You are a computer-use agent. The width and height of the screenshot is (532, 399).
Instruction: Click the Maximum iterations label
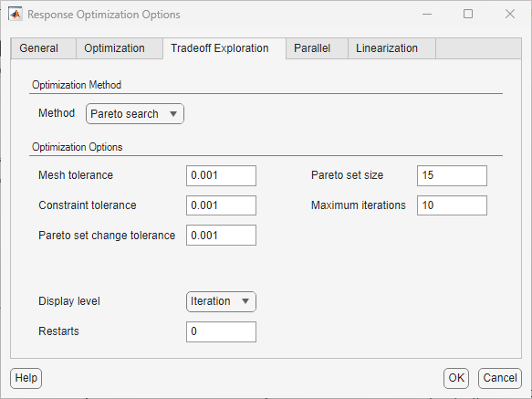[359, 205]
